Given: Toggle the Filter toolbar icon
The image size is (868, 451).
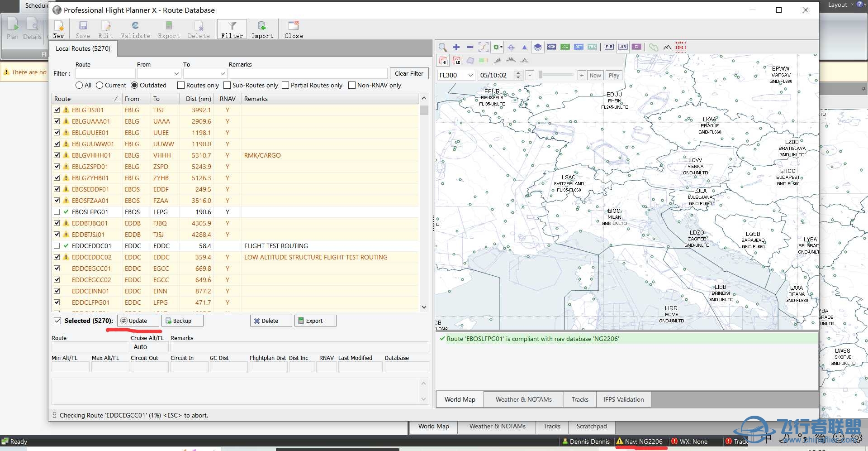Looking at the screenshot, I should pos(232,29).
